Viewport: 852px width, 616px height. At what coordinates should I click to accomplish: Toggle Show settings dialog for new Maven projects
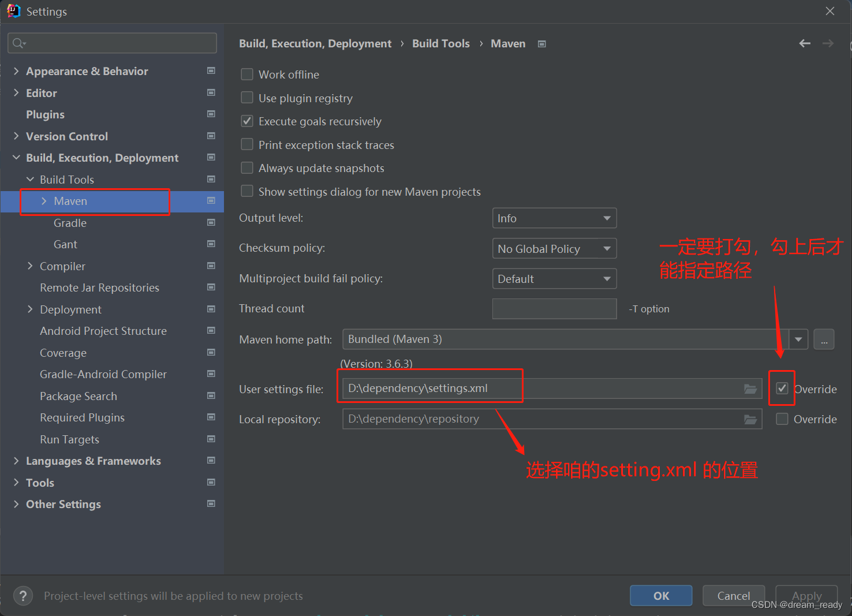point(247,191)
